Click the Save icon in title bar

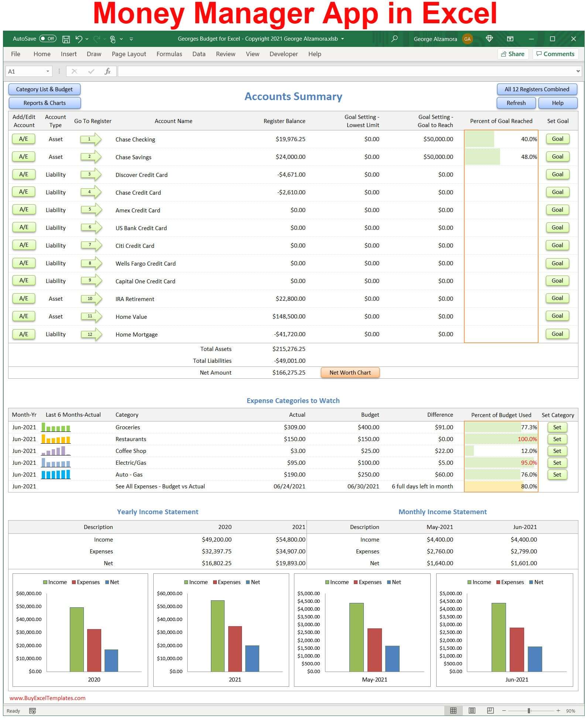click(66, 39)
